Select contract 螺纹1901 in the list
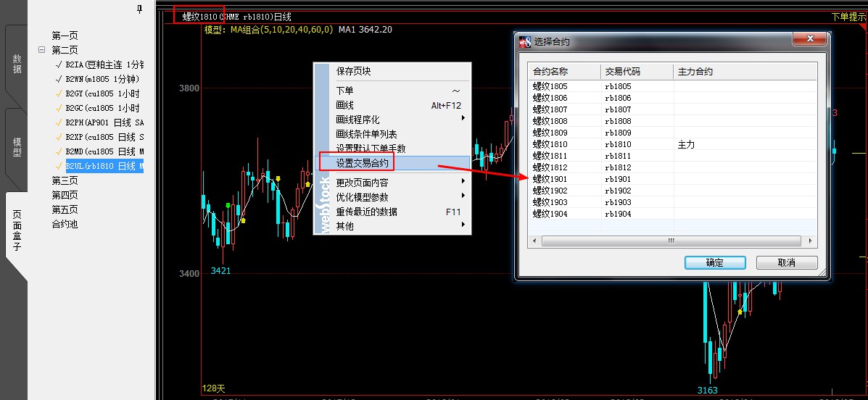This screenshot has height=400, width=868. [550, 179]
